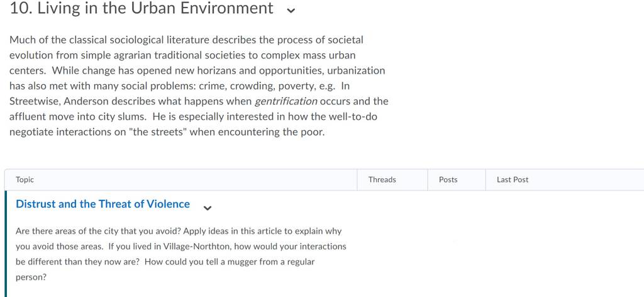The image size is (644, 297).
Task: Select the forum heading 10. Living in the Urban Environment
Action: (142, 8)
